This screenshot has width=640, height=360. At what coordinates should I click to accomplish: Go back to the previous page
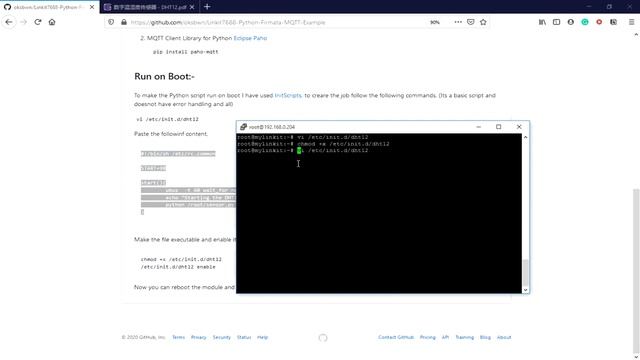pyautogui.click(x=9, y=22)
